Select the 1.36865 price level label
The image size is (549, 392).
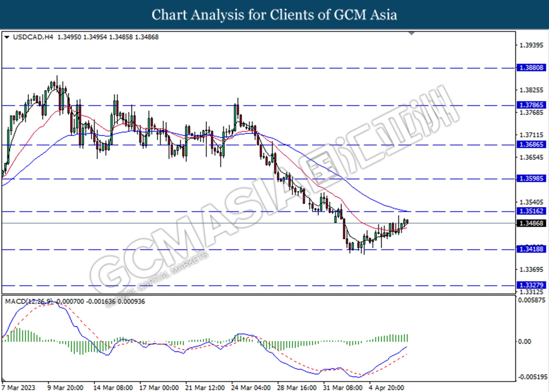531,145
